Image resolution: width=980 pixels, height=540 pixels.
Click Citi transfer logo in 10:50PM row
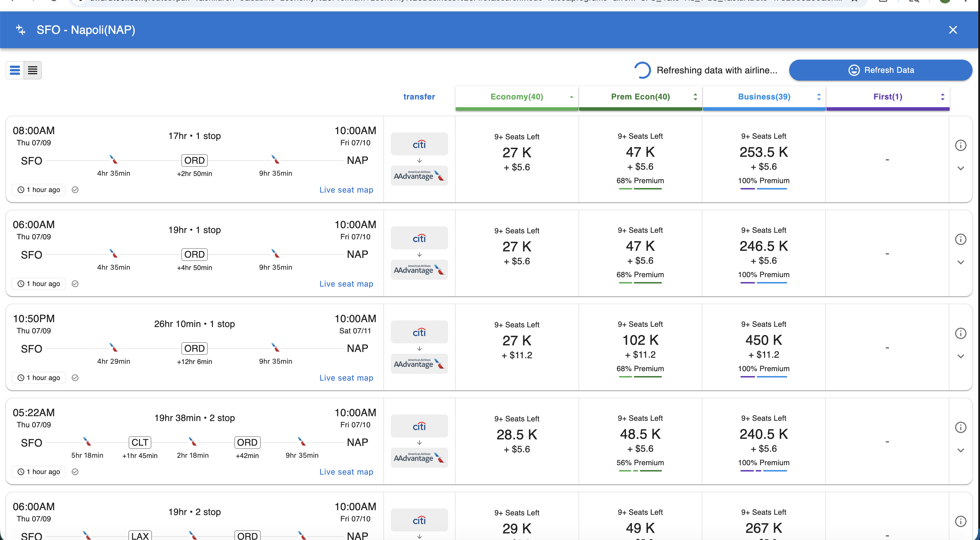pos(419,332)
